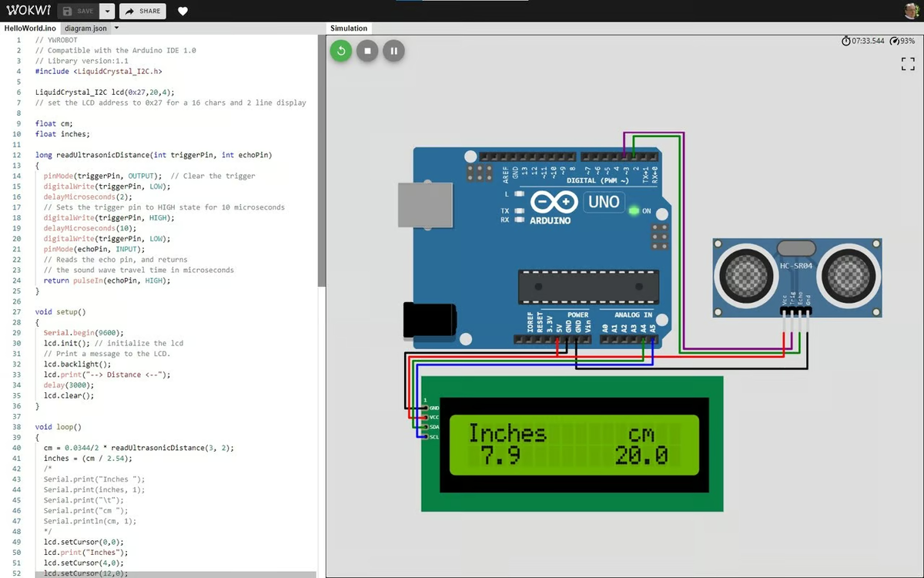Image resolution: width=924 pixels, height=578 pixels.
Task: Click the lcd.backlight() line
Action: (77, 364)
